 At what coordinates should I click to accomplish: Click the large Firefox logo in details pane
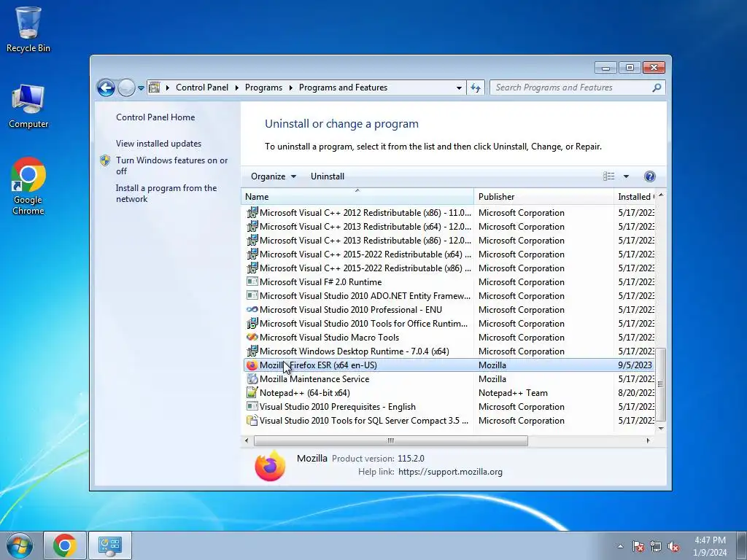click(x=270, y=466)
